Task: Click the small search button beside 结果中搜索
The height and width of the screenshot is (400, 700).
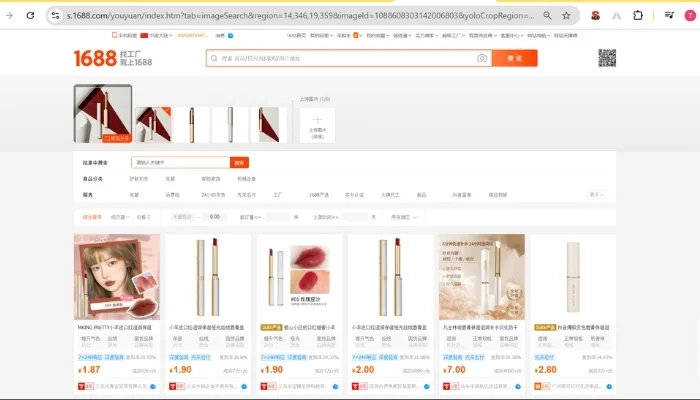Action: coord(239,162)
